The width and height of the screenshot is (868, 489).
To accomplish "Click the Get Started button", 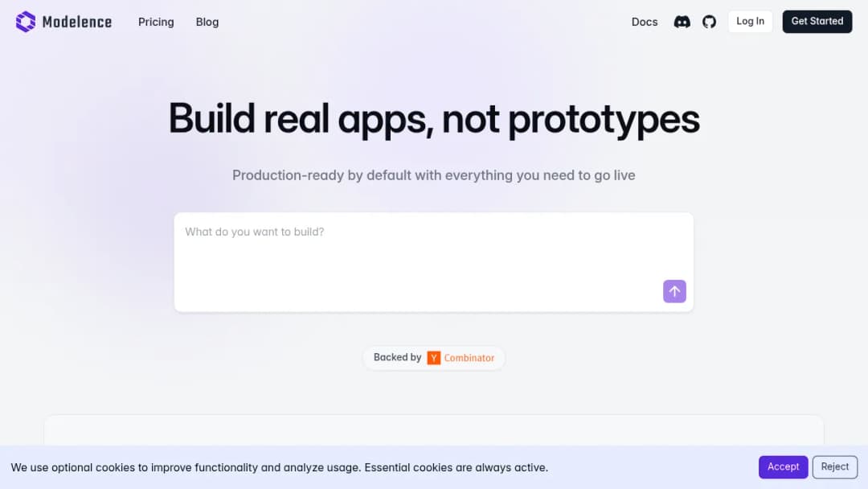I will click(817, 22).
